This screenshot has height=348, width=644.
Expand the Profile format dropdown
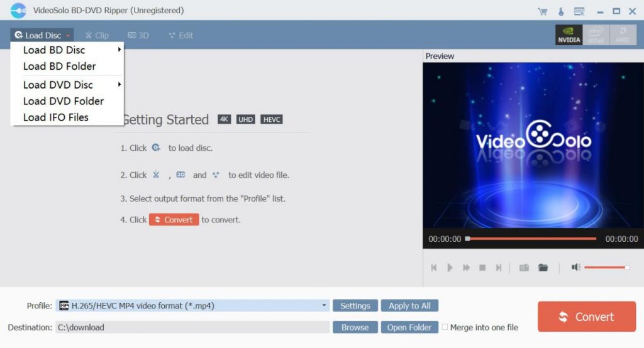(x=325, y=306)
